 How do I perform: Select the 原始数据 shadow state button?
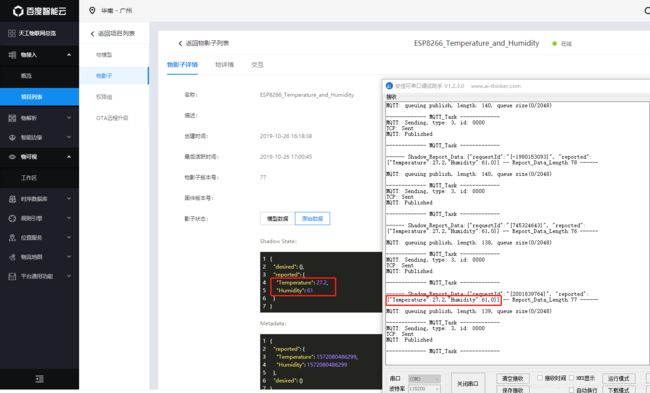(312, 218)
